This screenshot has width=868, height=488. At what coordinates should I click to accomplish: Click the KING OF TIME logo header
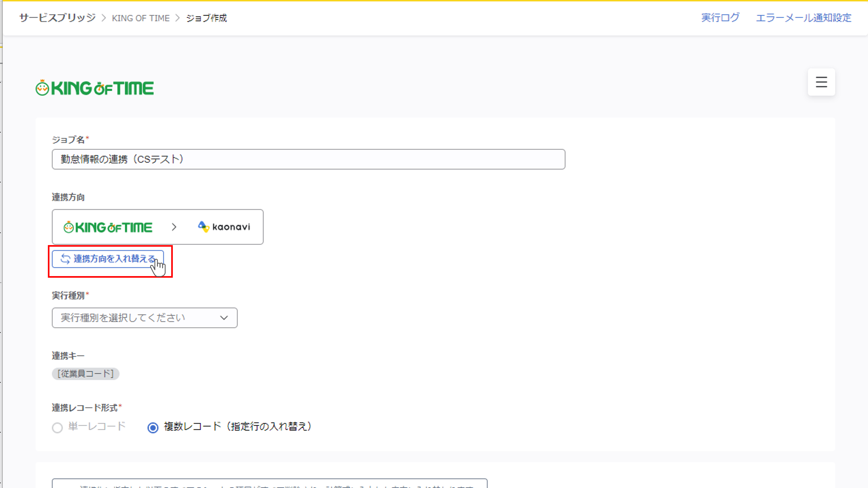pyautogui.click(x=95, y=88)
